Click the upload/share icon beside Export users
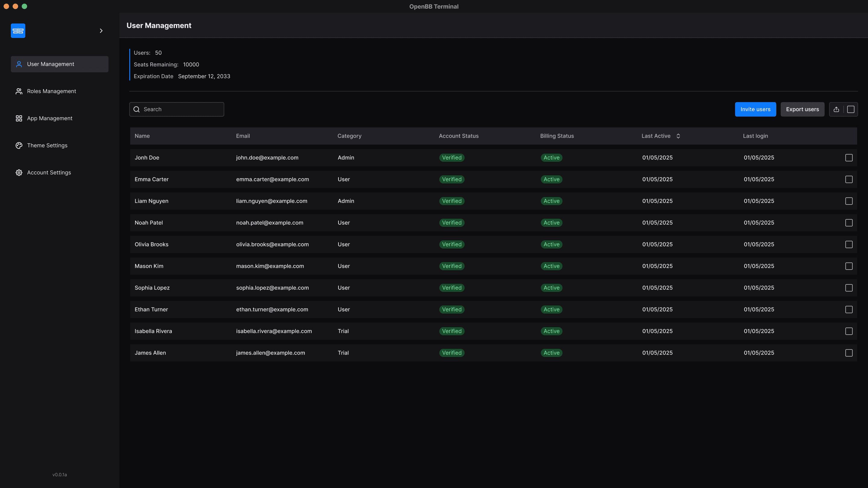 tap(836, 109)
